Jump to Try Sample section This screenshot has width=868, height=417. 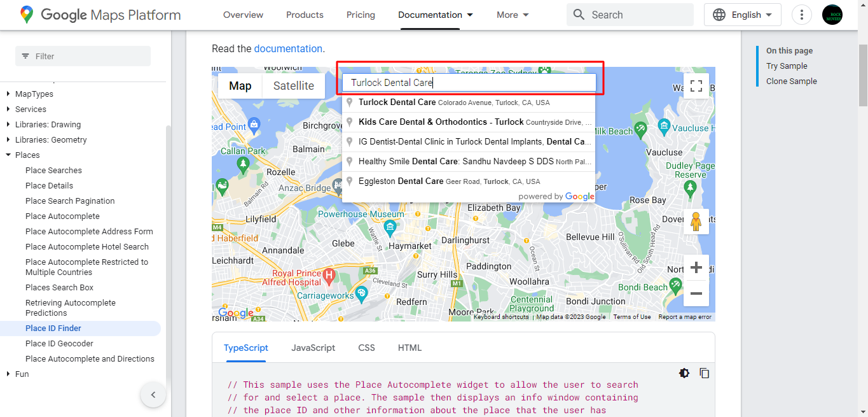click(x=787, y=66)
